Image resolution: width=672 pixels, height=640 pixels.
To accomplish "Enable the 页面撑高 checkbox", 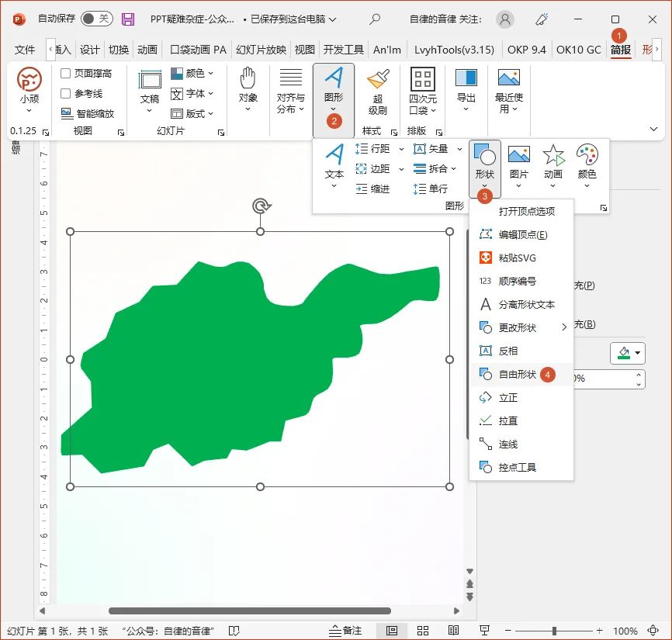I will click(x=66, y=73).
